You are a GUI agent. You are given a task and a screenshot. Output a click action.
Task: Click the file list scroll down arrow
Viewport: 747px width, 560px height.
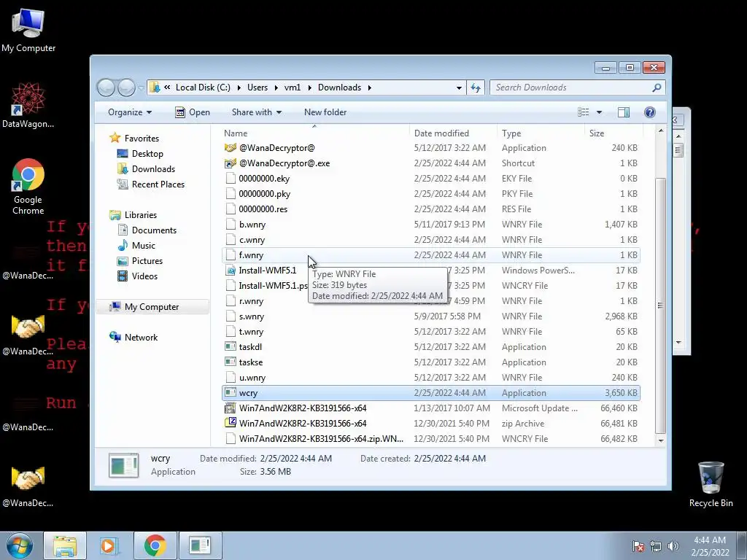tap(661, 440)
